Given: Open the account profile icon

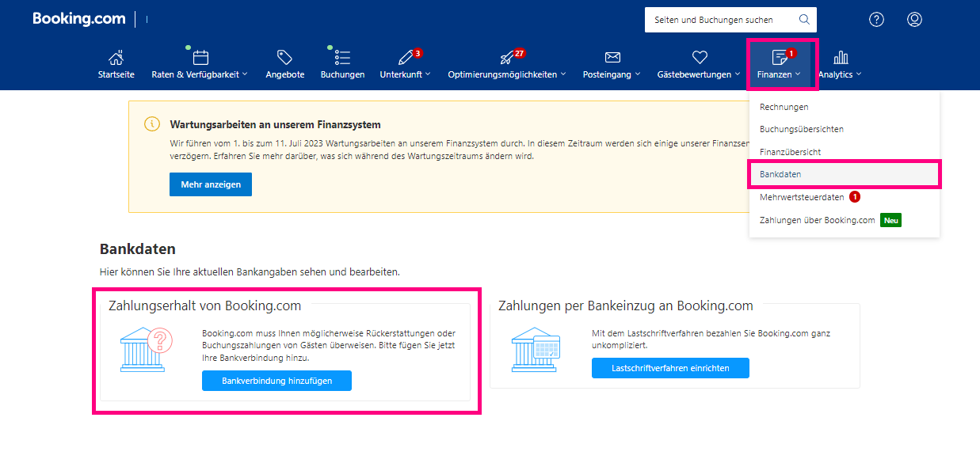Looking at the screenshot, I should coord(914,20).
